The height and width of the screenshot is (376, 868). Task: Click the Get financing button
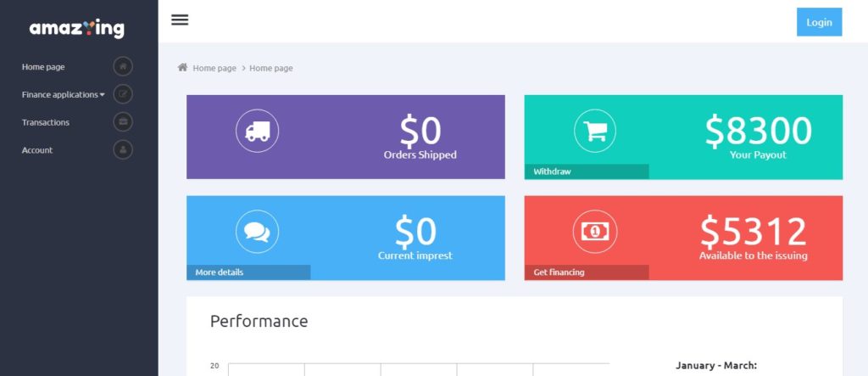click(x=587, y=272)
